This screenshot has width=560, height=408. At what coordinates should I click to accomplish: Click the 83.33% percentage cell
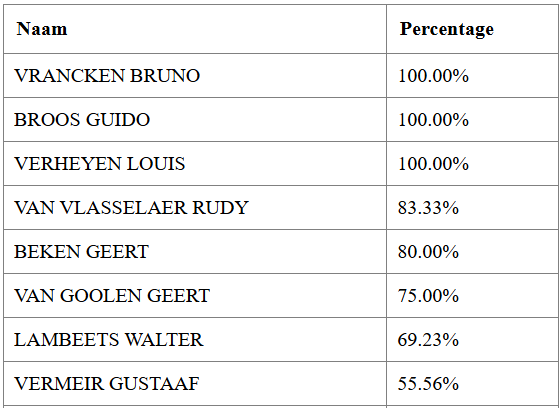[x=472, y=208]
